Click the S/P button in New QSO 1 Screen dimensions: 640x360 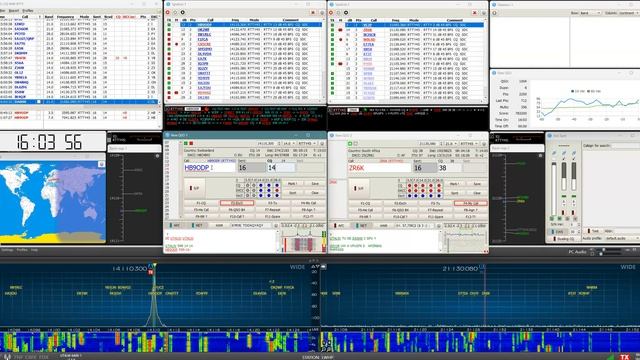point(195,188)
